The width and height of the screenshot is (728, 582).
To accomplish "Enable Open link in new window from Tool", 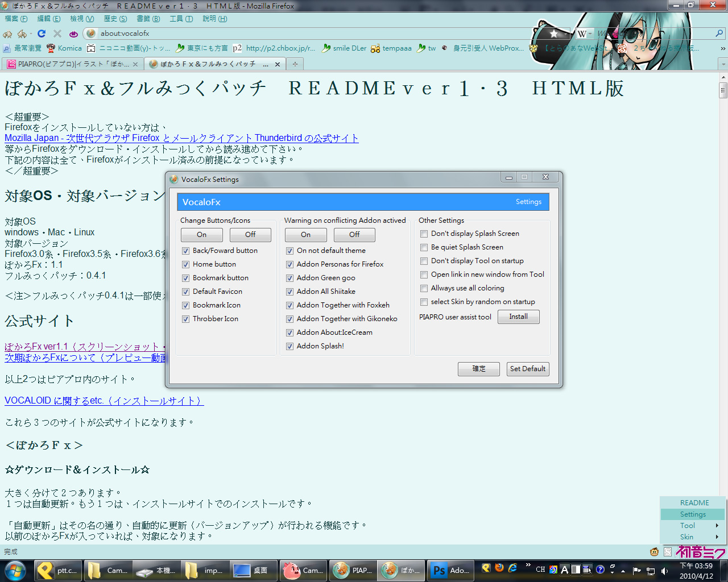I will (424, 275).
